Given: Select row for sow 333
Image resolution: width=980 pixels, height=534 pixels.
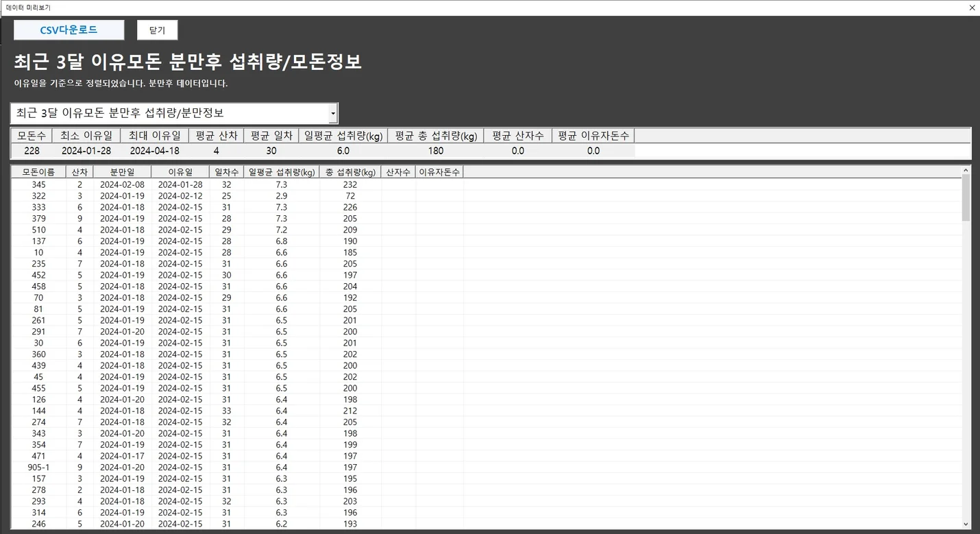Looking at the screenshot, I should [486, 207].
